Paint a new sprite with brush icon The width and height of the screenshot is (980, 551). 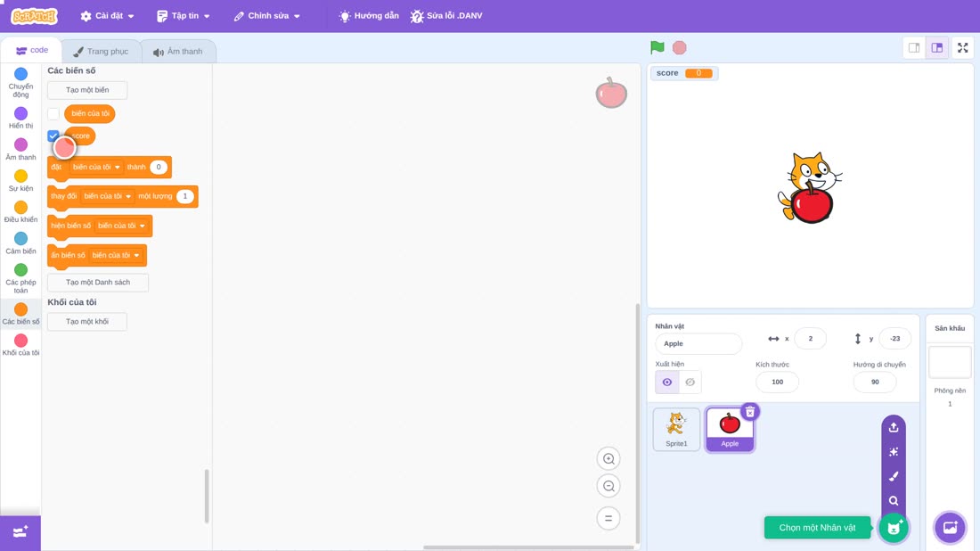[894, 477]
